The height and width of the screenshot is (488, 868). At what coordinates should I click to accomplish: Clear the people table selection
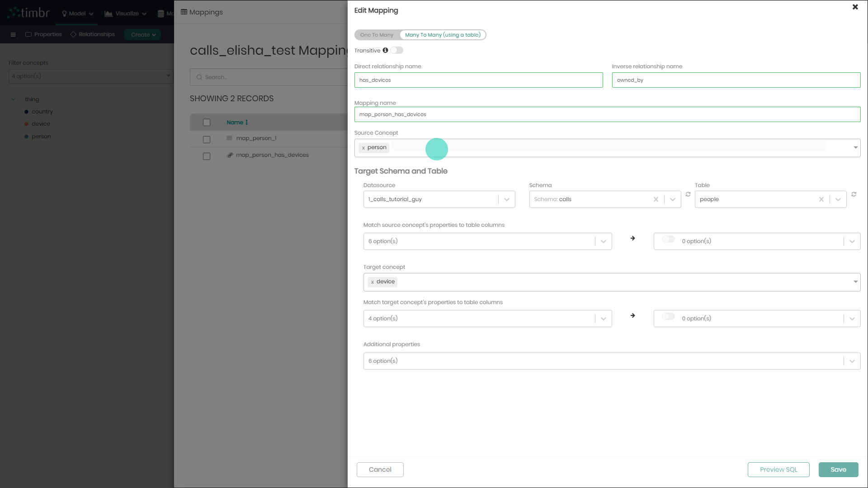click(821, 199)
